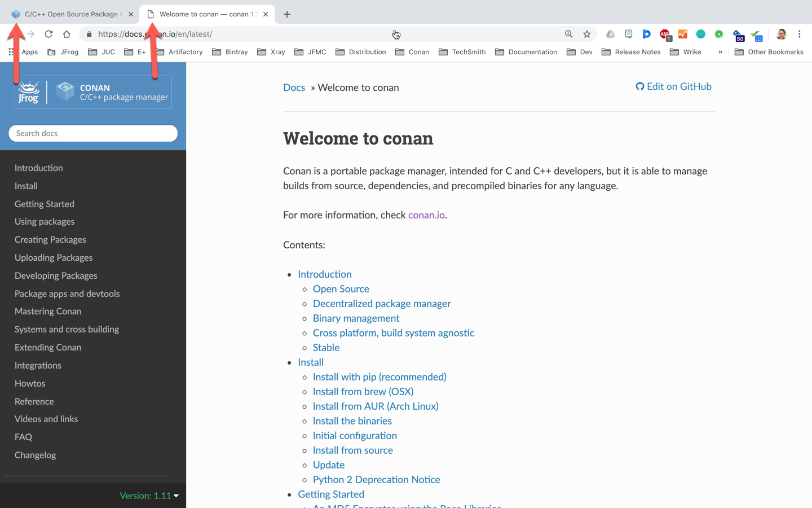Click the AdBlock Plus extension icon
The height and width of the screenshot is (508, 812).
(x=665, y=34)
